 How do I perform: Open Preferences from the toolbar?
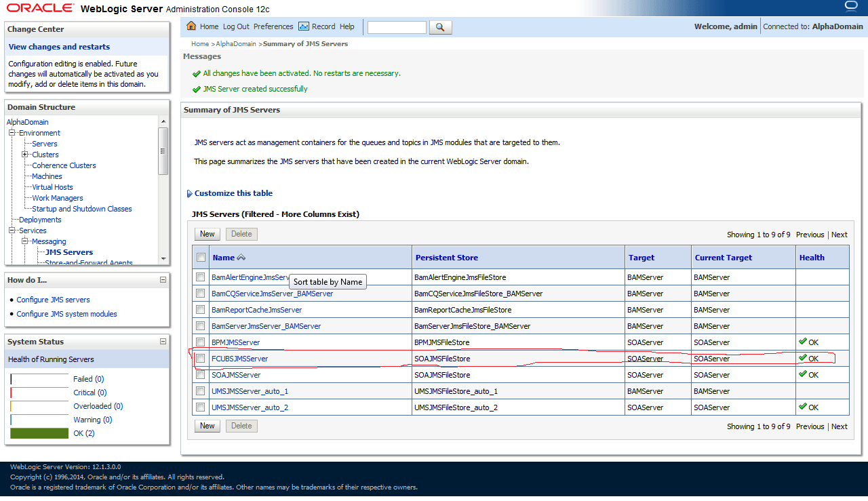click(x=273, y=26)
